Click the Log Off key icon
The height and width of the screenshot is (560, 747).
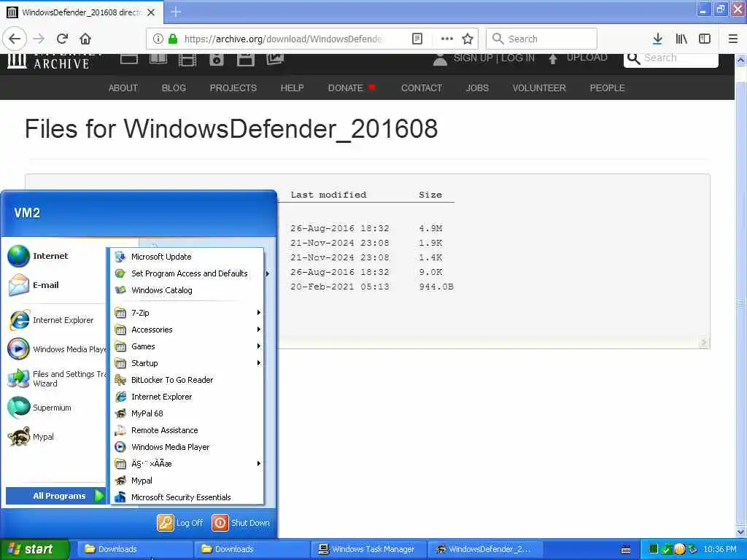[166, 522]
